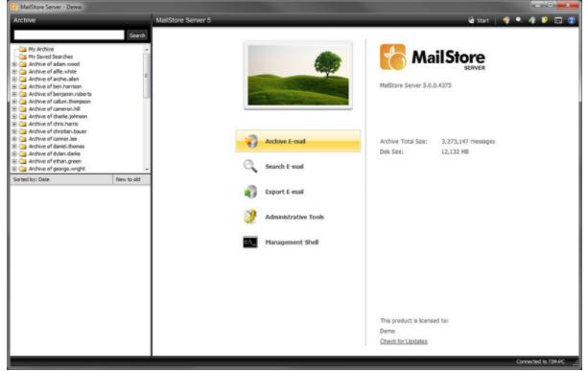Expand Archive of charlie.johnson node

click(14, 117)
